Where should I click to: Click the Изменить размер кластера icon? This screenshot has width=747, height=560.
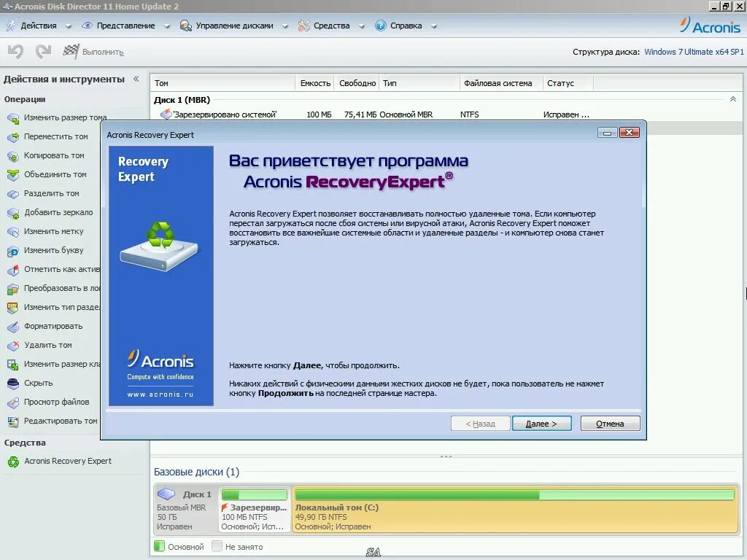13,365
